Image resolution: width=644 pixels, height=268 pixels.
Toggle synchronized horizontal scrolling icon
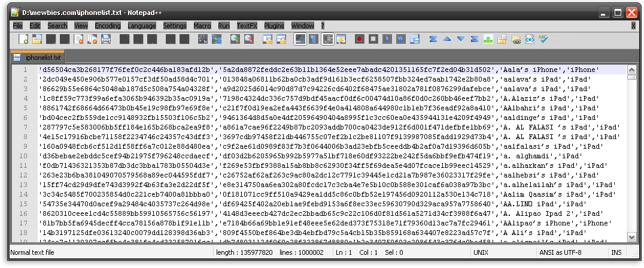point(281,39)
